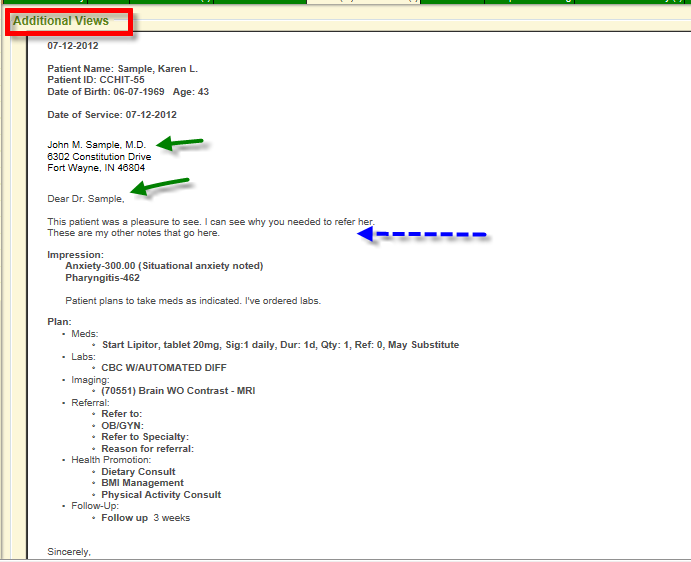Click the Additional Views section header
Screen dimensions: 691x562
(62, 21)
